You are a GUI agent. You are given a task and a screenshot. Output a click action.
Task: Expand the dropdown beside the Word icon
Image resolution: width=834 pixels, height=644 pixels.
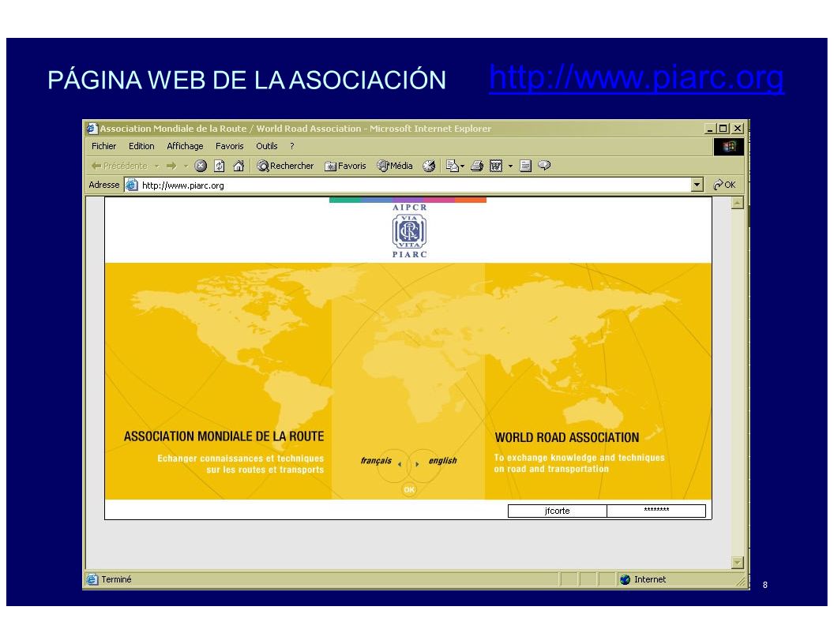point(511,167)
